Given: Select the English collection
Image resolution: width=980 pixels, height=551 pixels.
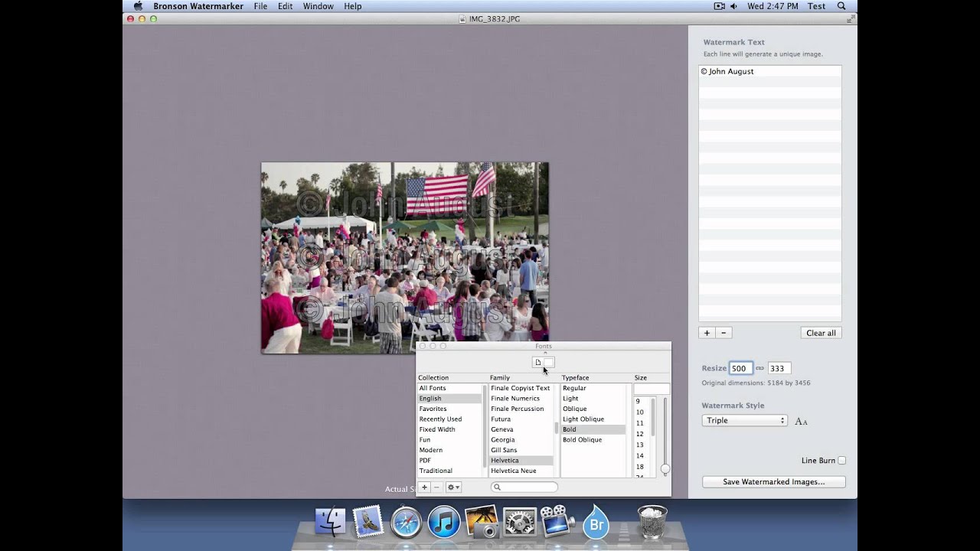Looking at the screenshot, I should point(450,399).
